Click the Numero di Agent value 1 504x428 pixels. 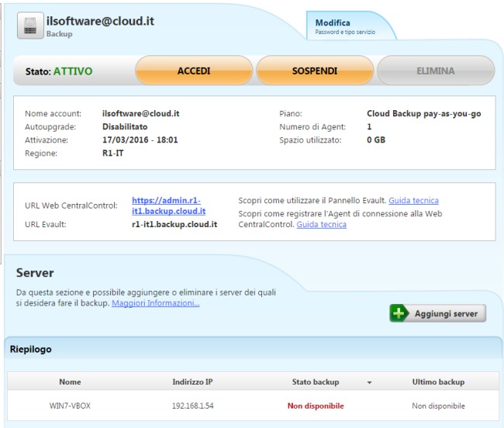[x=369, y=126]
